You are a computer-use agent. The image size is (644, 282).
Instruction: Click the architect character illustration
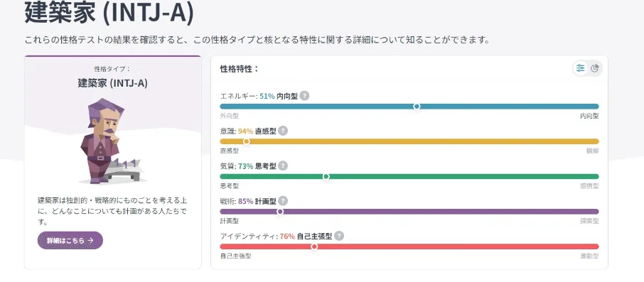pos(112,141)
